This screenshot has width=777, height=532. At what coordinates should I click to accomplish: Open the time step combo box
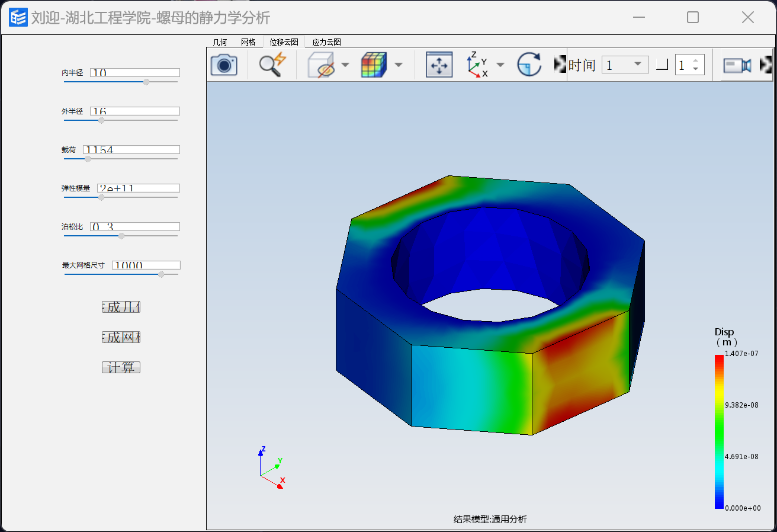pos(625,65)
